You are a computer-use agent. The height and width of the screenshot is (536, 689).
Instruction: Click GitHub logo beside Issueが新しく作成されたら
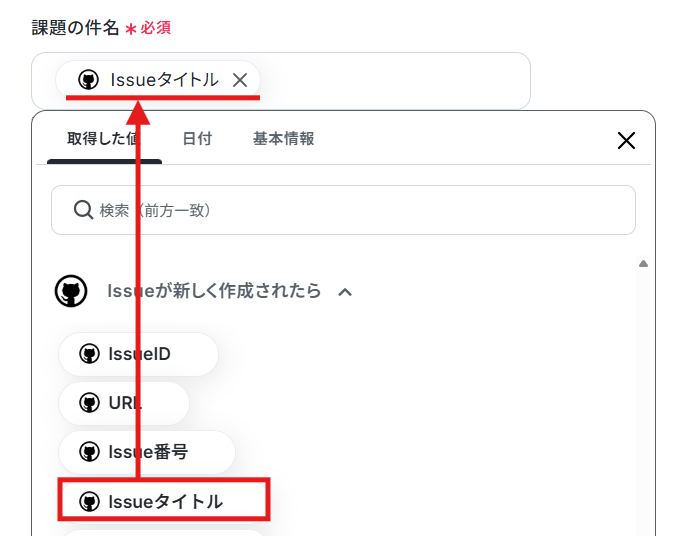[x=71, y=291]
